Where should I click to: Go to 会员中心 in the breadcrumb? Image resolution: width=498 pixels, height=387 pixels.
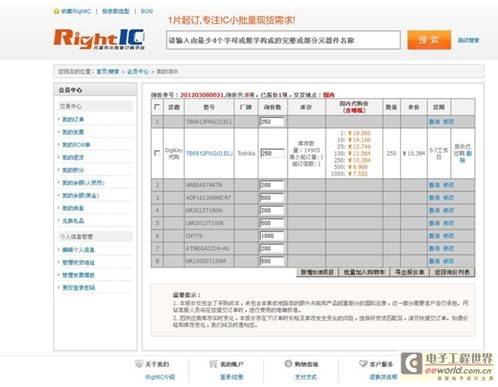coord(138,72)
